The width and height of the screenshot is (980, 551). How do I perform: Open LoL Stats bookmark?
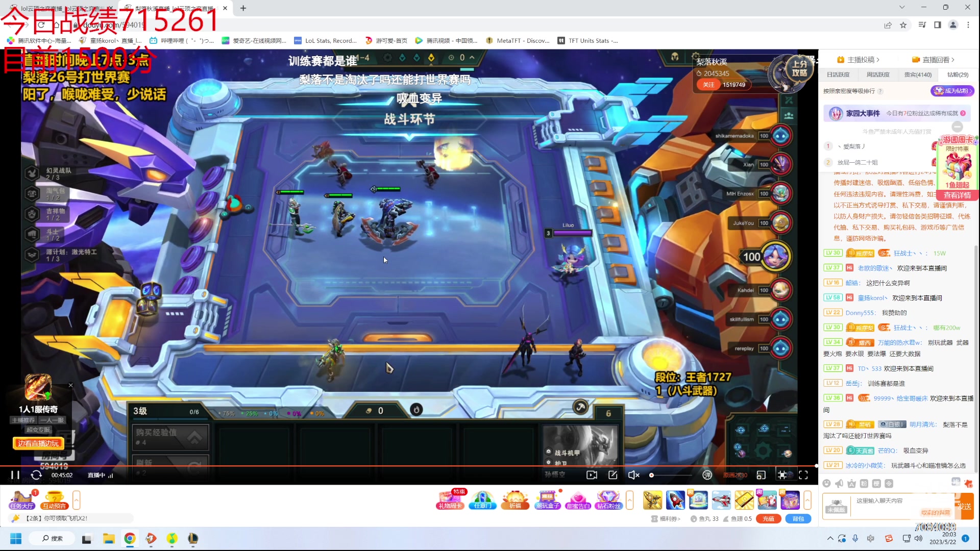click(326, 41)
